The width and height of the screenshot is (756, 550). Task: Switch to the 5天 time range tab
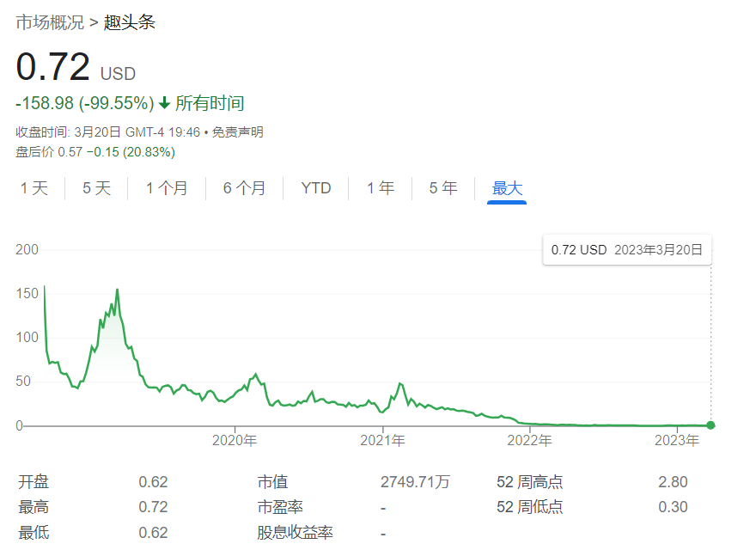click(x=95, y=187)
